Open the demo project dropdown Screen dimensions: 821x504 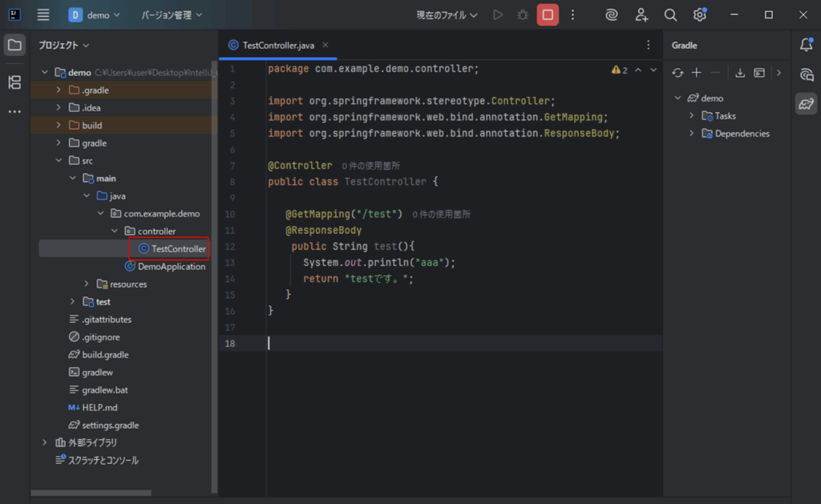pos(95,14)
